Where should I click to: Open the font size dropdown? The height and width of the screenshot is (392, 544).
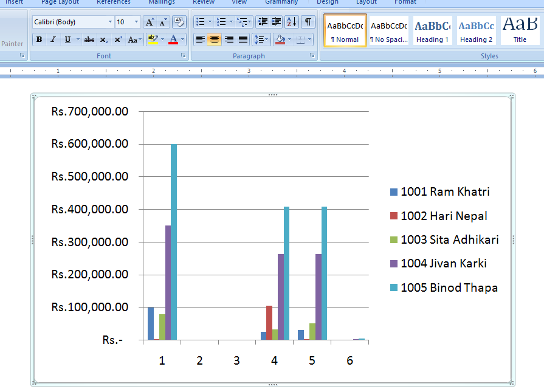coord(136,22)
